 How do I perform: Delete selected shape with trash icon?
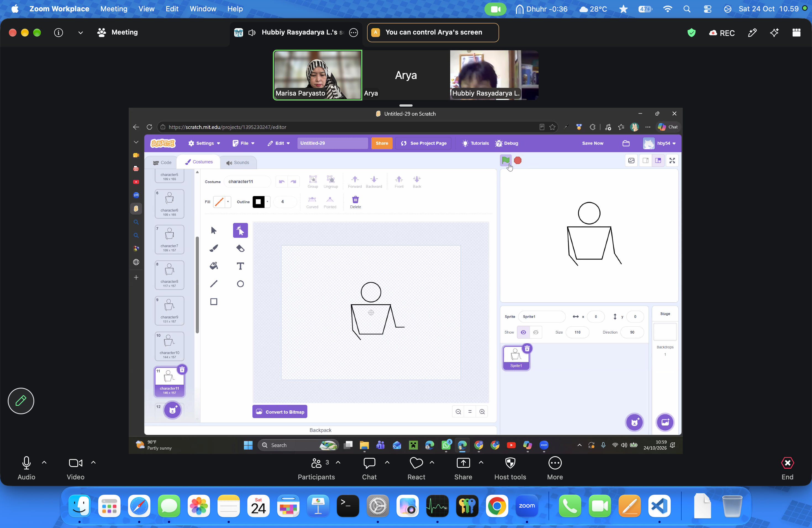355,202
